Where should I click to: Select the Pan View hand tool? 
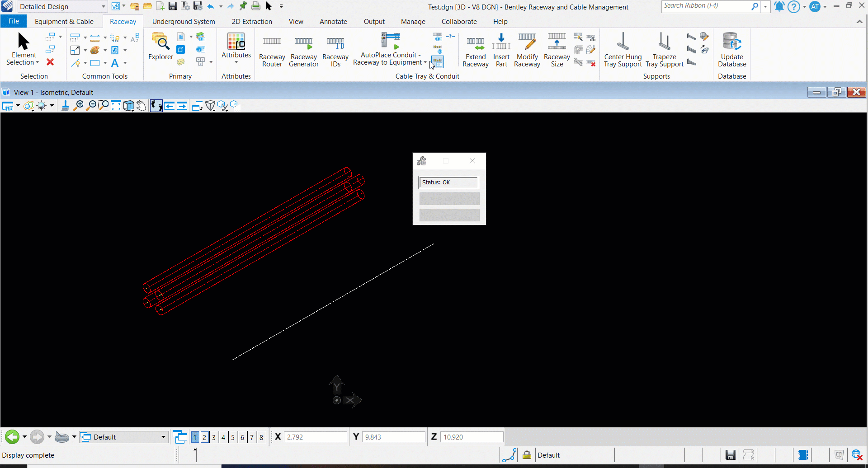pyautogui.click(x=142, y=106)
